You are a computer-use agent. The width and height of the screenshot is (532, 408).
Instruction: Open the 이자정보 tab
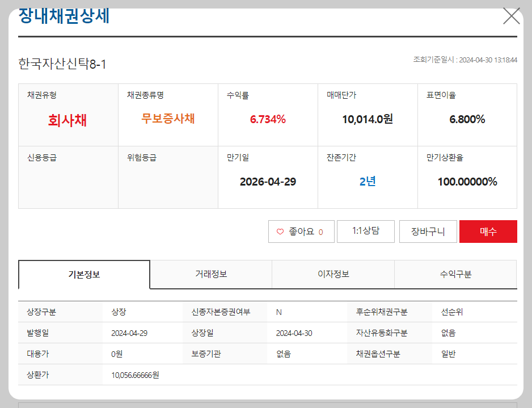[x=333, y=274]
